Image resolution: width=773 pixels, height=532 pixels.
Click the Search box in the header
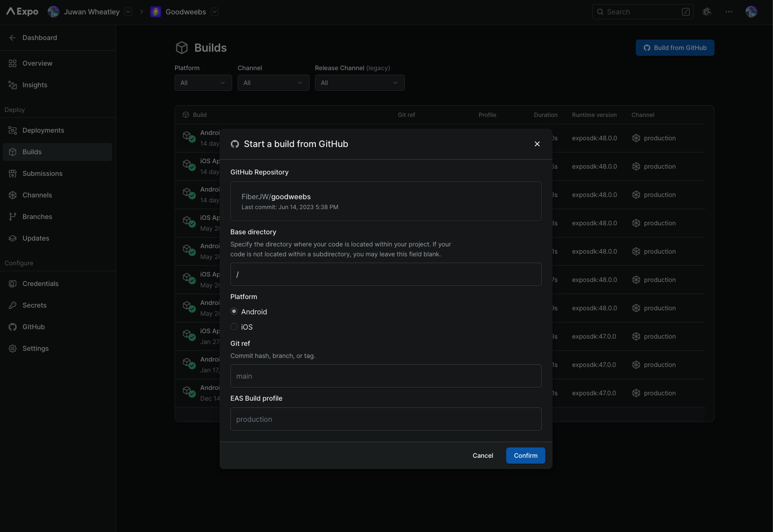(643, 12)
